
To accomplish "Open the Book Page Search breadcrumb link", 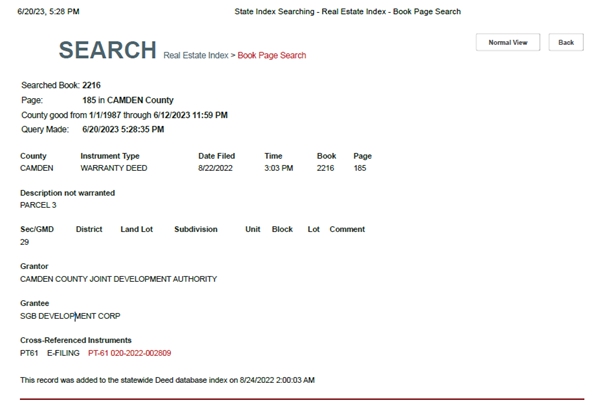I will [x=272, y=56].
